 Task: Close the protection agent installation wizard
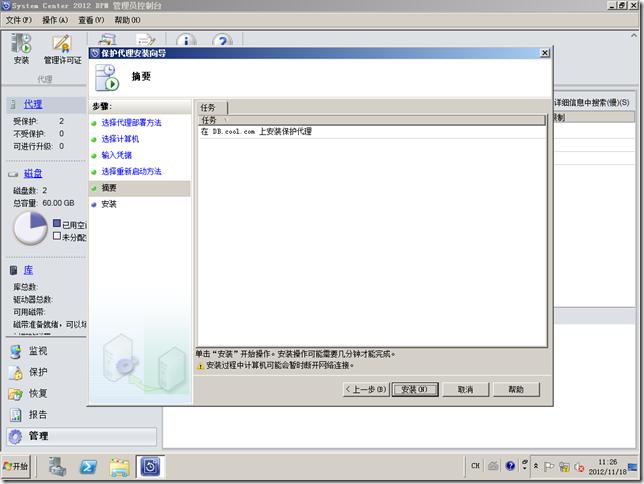[x=545, y=53]
